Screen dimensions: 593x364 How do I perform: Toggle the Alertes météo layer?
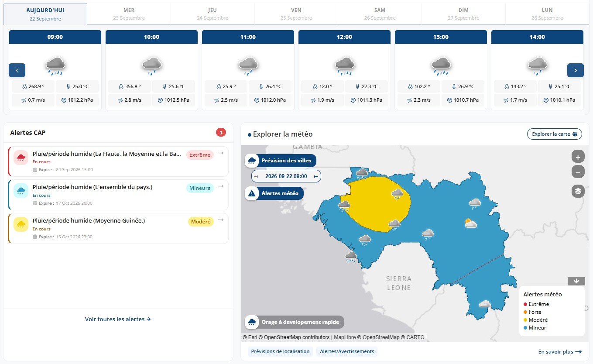(274, 193)
